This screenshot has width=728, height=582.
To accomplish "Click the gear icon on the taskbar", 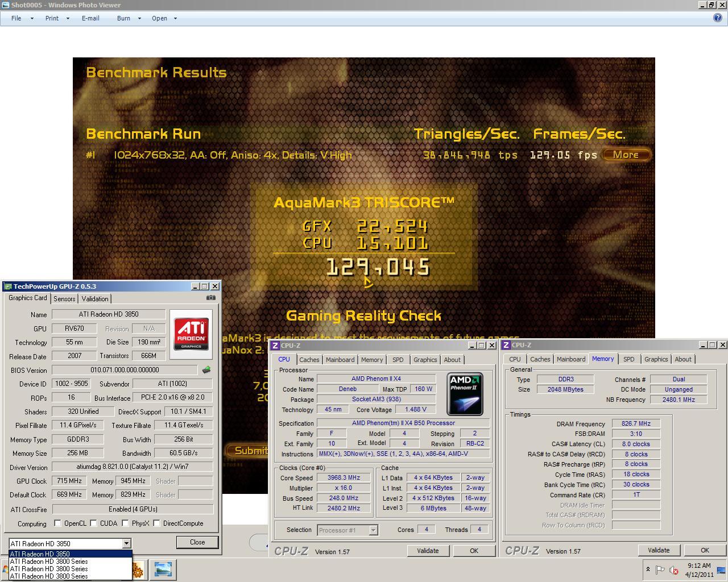I will coord(138,569).
